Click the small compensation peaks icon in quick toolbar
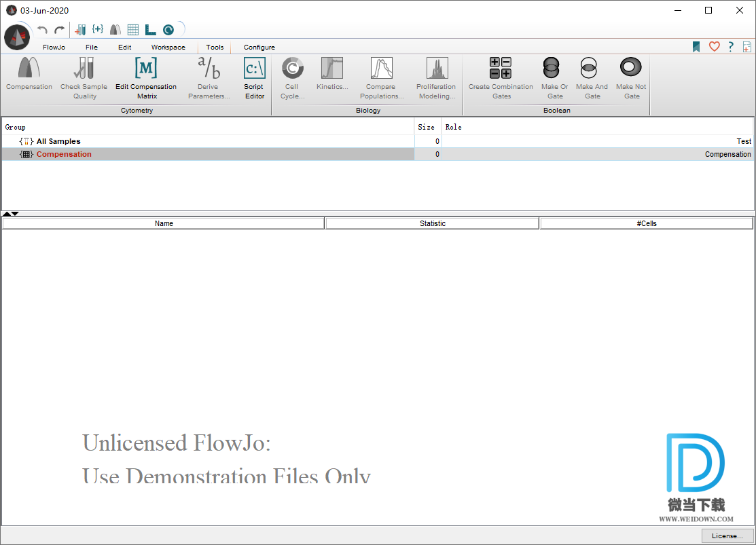Screen dimensions: 756x545 (115, 30)
